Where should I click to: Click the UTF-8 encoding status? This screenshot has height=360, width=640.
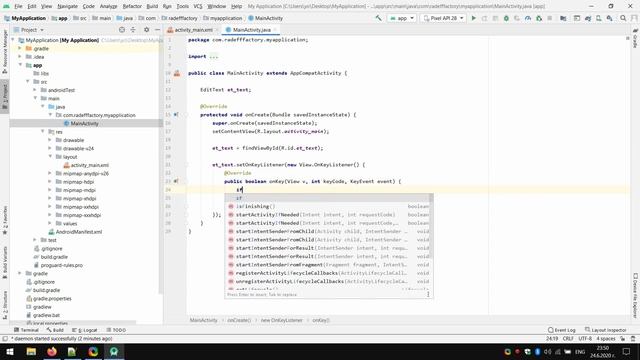tap(585, 338)
